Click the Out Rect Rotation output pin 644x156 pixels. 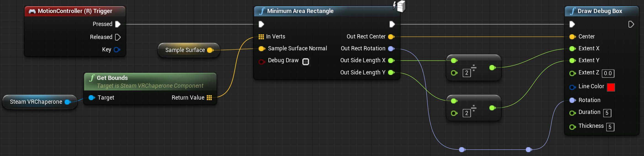pos(391,49)
